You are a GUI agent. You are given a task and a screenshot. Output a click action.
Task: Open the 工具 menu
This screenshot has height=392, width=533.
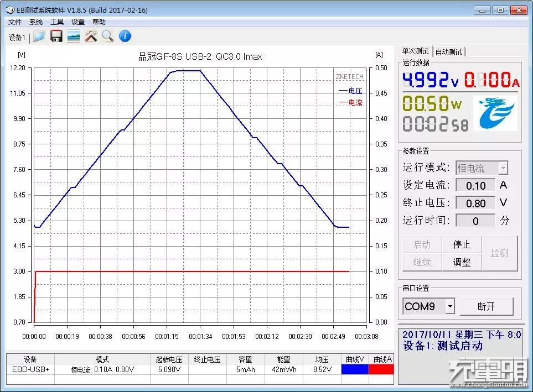pos(57,22)
